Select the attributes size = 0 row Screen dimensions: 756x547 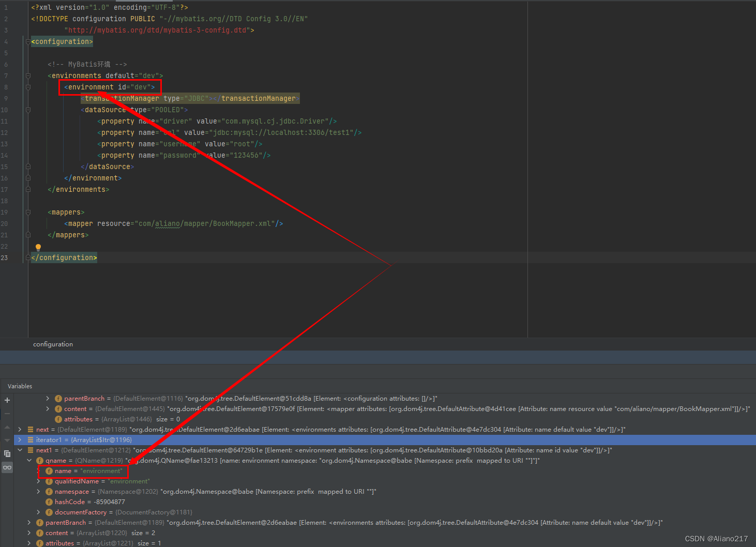pos(385,419)
